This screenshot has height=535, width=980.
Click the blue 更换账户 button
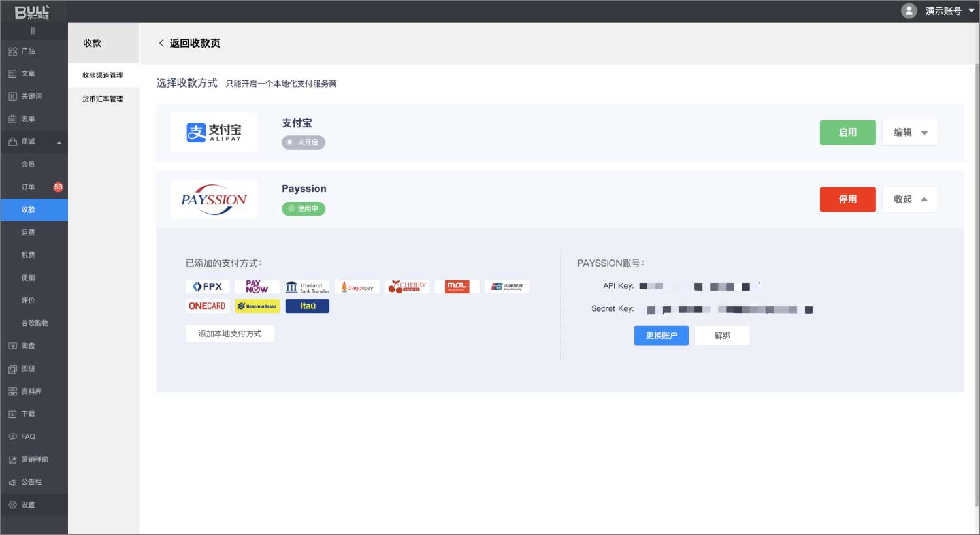point(661,336)
